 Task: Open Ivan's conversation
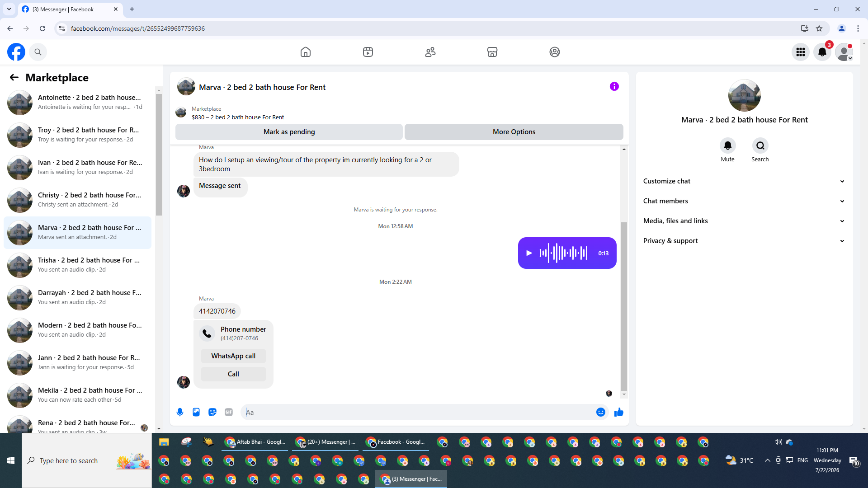(78, 167)
